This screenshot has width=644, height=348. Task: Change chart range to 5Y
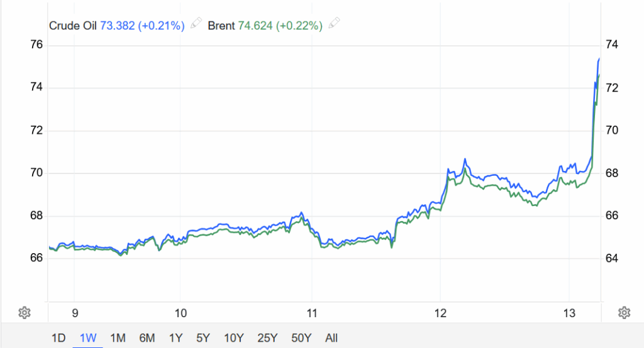pyautogui.click(x=203, y=338)
